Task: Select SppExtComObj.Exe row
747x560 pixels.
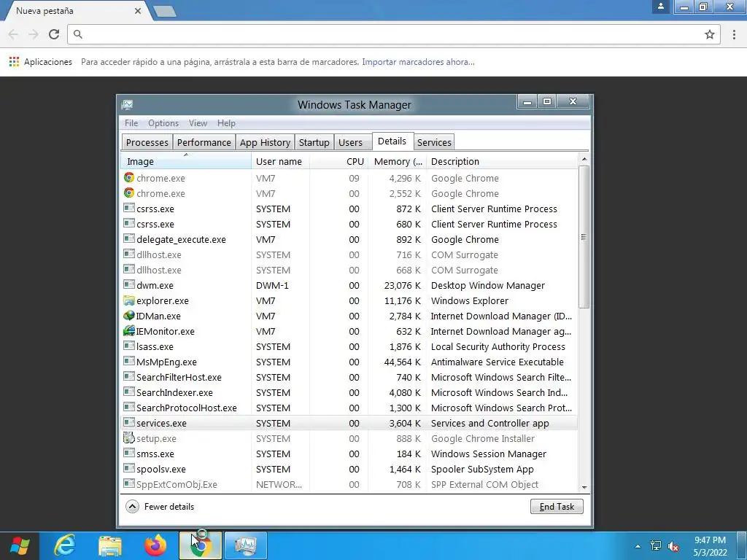Action: [349, 484]
